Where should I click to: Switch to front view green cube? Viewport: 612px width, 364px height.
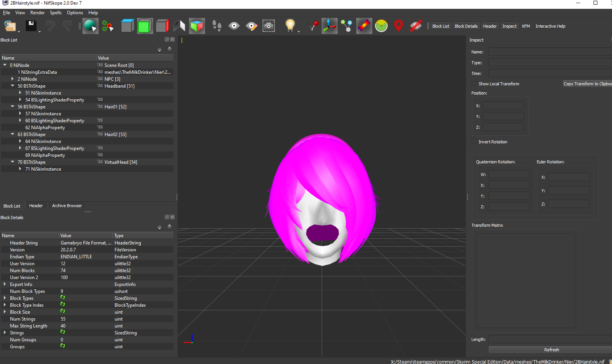(145, 26)
